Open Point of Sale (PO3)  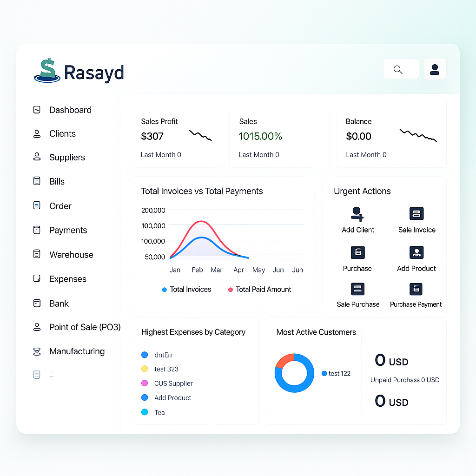[x=85, y=327]
